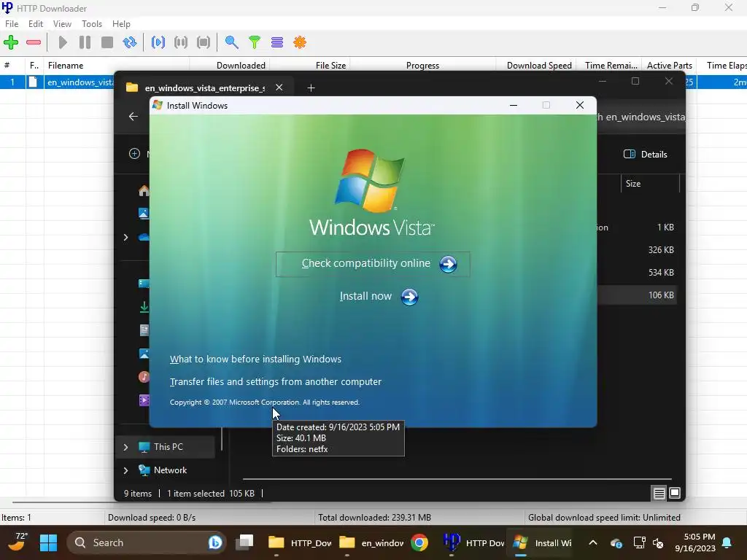Open the Help menu in HTTP Downloader
The width and height of the screenshot is (747, 560).
coord(122,24)
